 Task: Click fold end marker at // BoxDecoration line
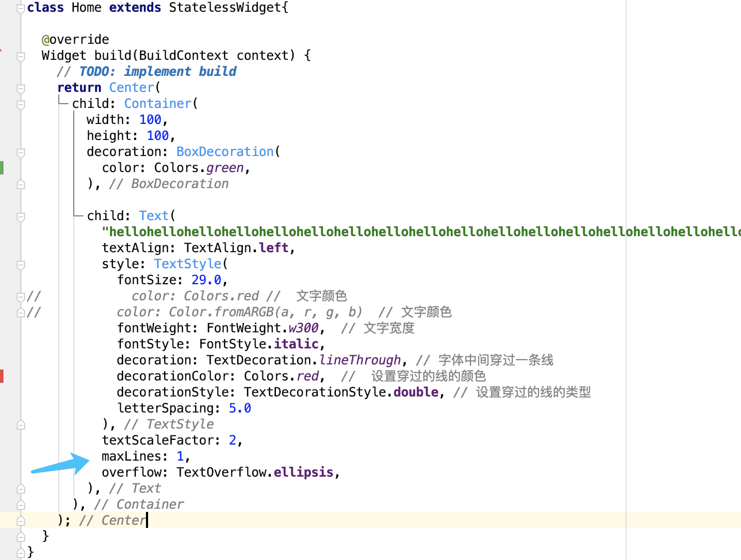(21, 184)
